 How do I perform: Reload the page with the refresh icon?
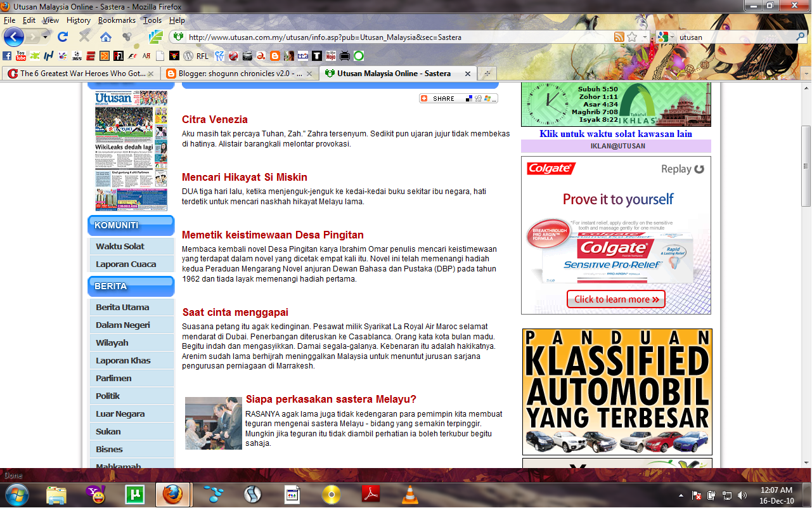[x=62, y=37]
